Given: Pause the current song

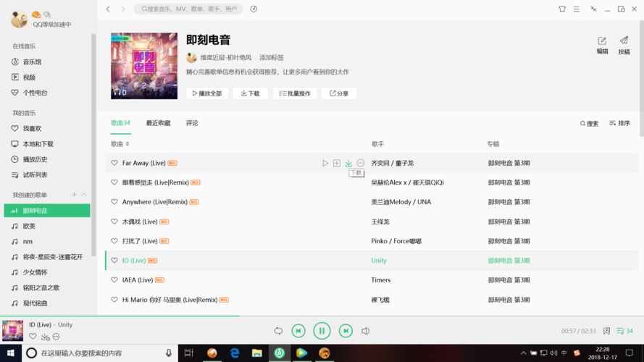Looking at the screenshot, I should click(x=322, y=331).
